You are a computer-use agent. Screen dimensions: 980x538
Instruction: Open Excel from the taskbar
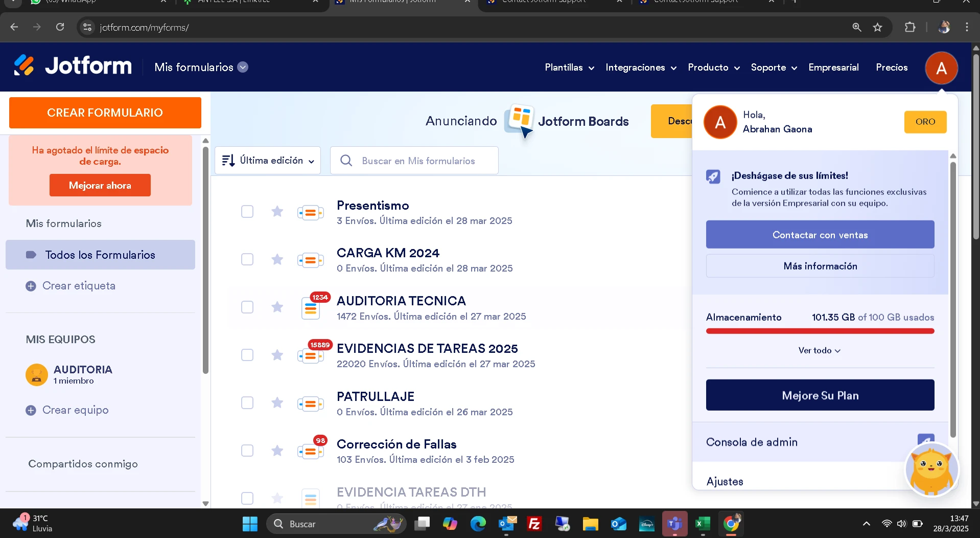(x=703, y=523)
